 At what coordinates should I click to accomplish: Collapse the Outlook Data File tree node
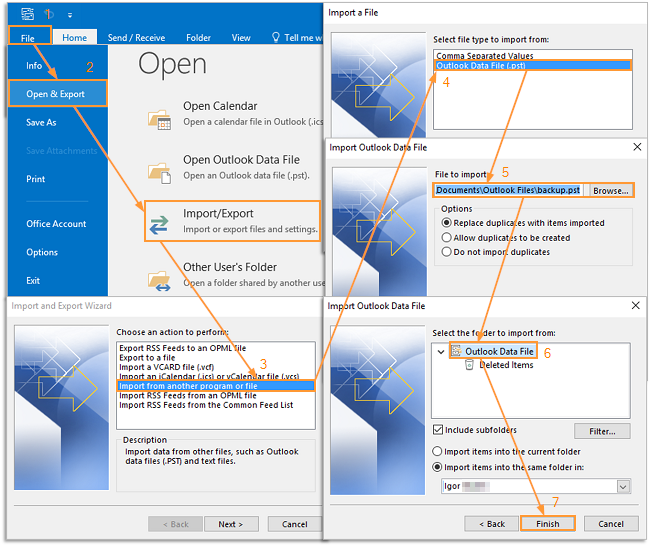point(441,352)
